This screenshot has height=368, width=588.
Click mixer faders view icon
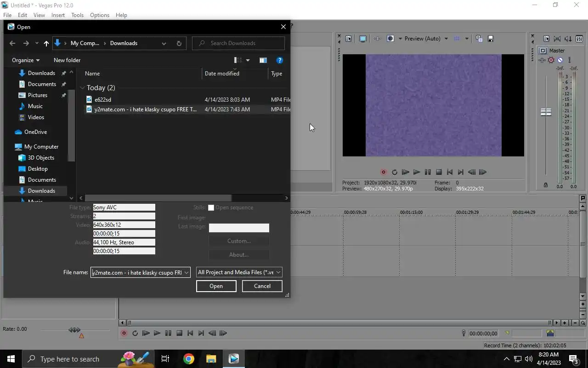tap(579, 39)
